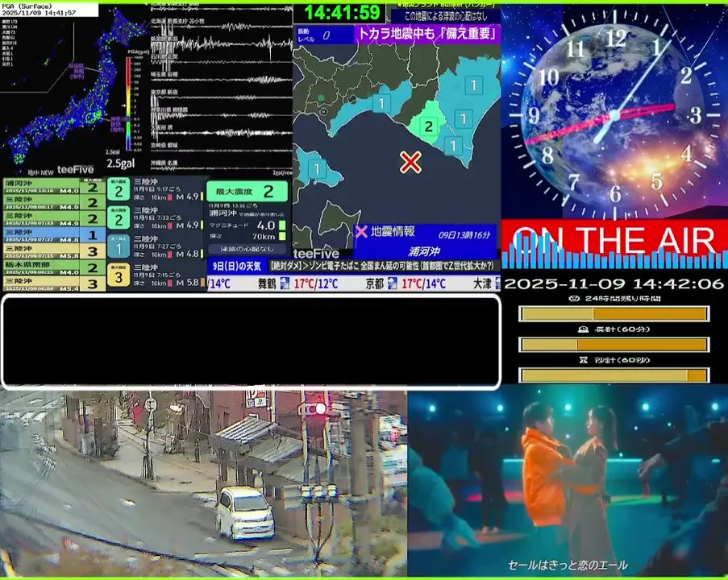Click the pink X icon beside 地震情報

361,231
